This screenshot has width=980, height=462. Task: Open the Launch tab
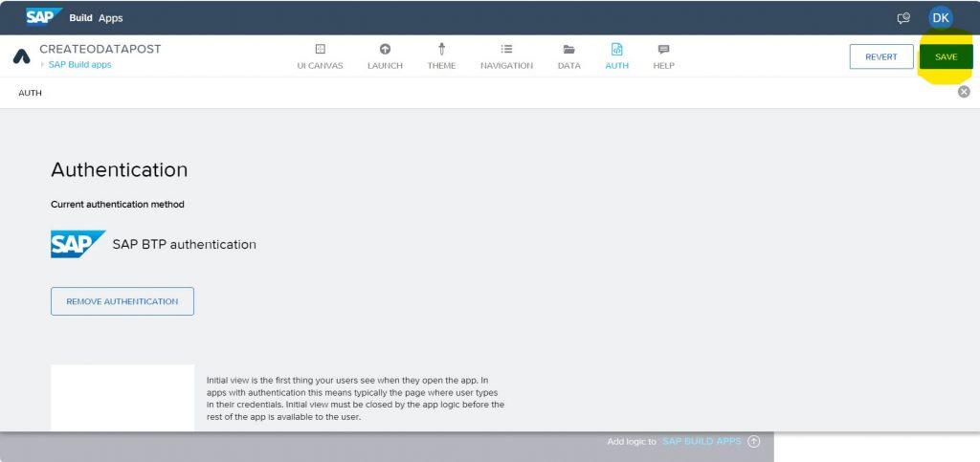(385, 56)
